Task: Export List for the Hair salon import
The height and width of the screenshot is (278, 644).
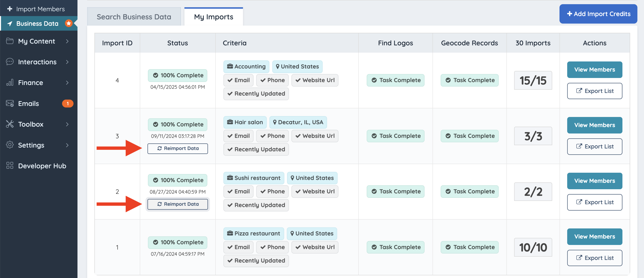Action: (594, 147)
